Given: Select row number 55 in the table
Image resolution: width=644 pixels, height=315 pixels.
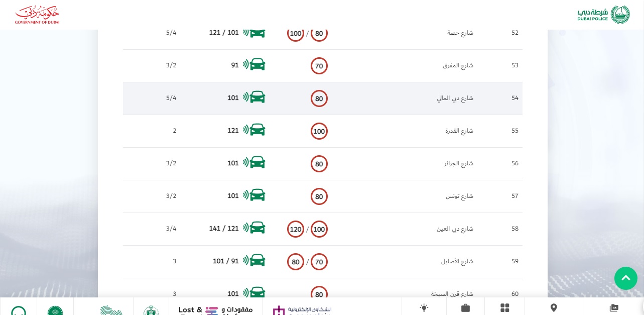Looking at the screenshot, I should pos(514,131).
